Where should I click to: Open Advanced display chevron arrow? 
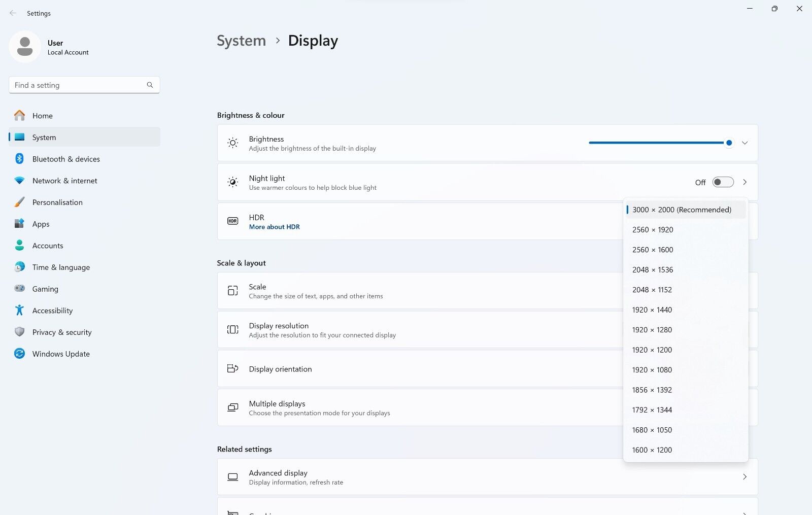coord(745,477)
